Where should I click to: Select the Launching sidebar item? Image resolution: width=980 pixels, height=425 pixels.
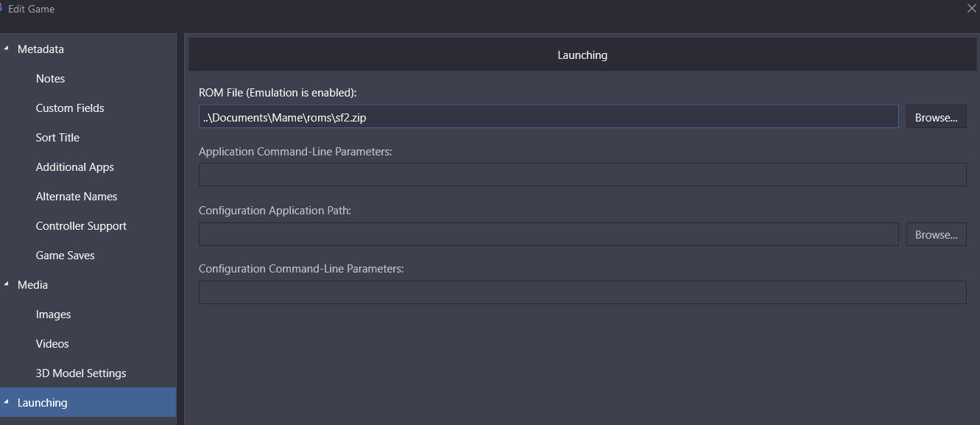(88, 402)
